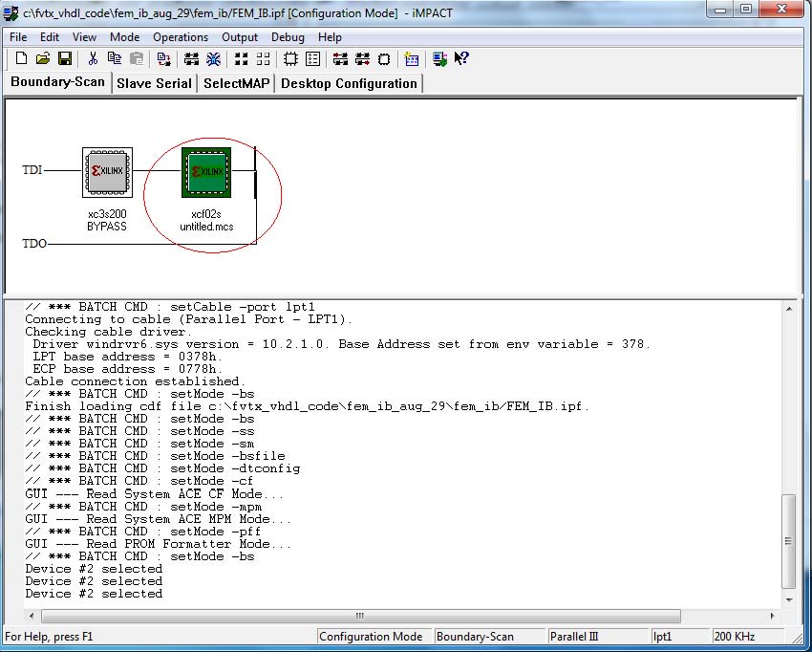This screenshot has width=812, height=652.
Task: Open the Operations menu
Action: 180,37
